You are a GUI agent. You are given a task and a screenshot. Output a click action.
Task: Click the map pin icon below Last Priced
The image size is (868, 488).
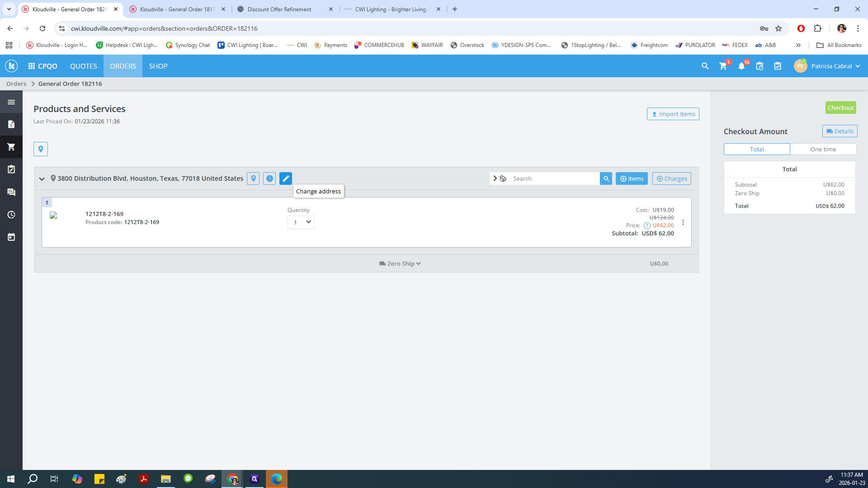[x=41, y=149]
